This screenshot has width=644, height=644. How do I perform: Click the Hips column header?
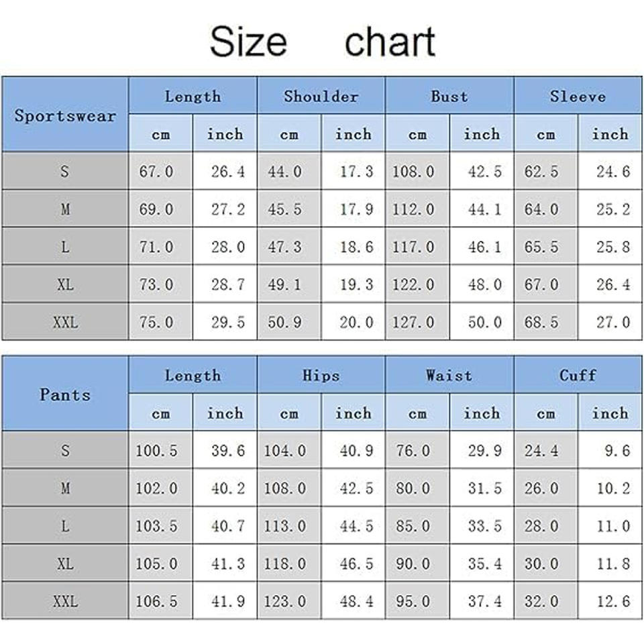(321, 376)
